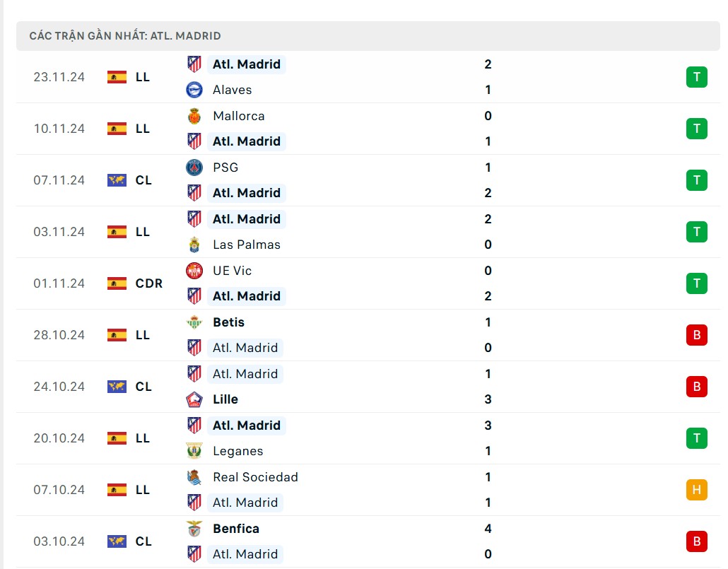Click the orange H badge for Real Sociedad

(x=696, y=490)
